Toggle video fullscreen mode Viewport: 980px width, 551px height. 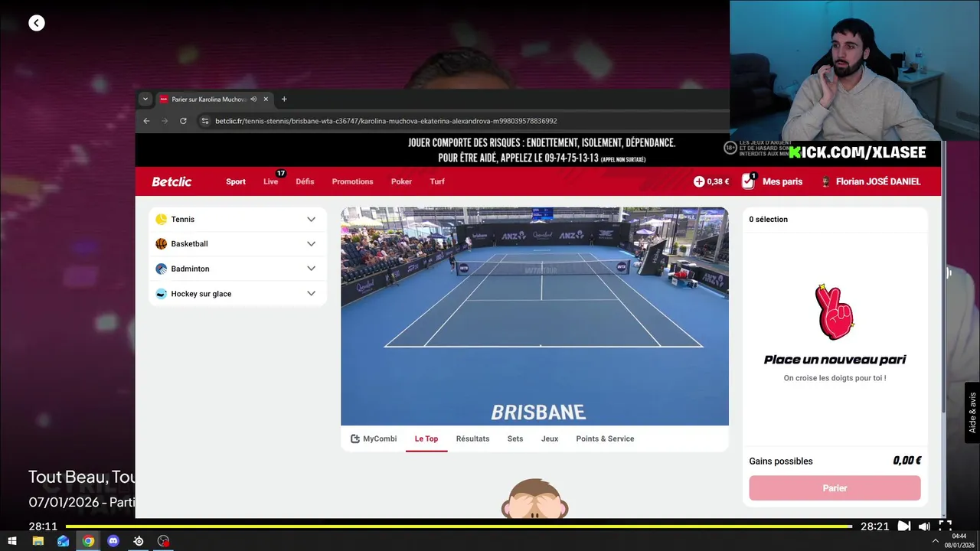pos(945,527)
